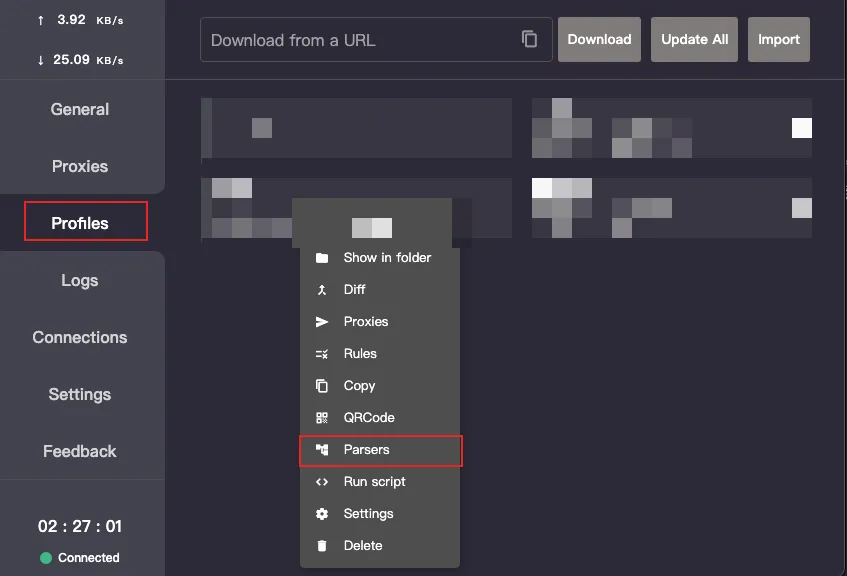Select Diff in the context menu

[x=380, y=290]
